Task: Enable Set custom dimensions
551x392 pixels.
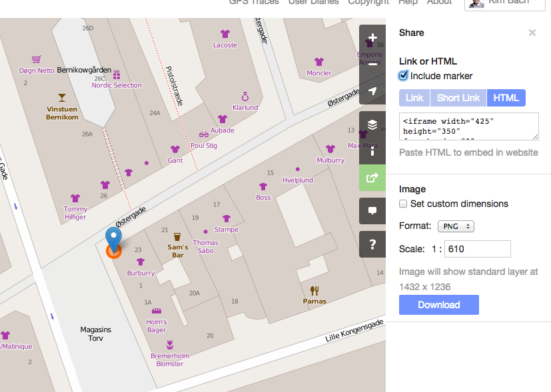Action: pyautogui.click(x=403, y=204)
